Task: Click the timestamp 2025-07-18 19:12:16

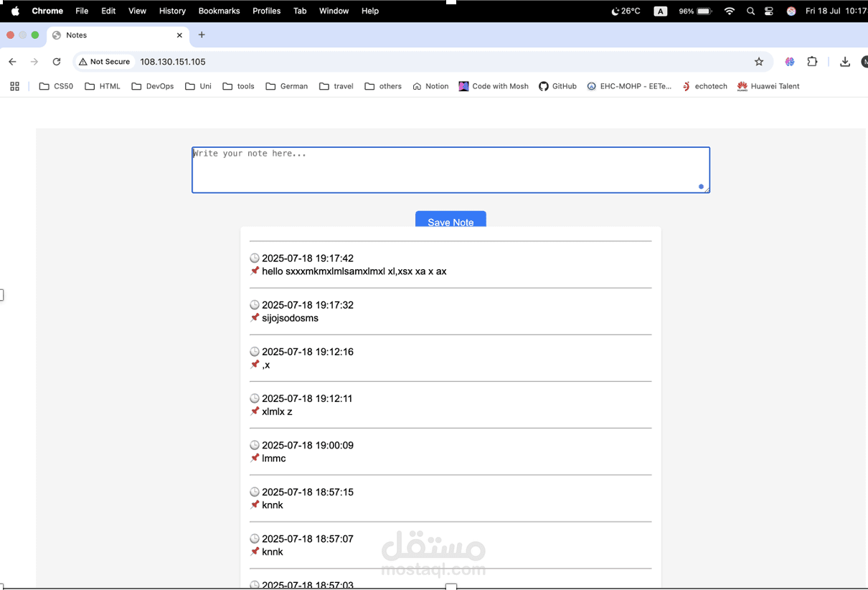Action: pyautogui.click(x=308, y=352)
